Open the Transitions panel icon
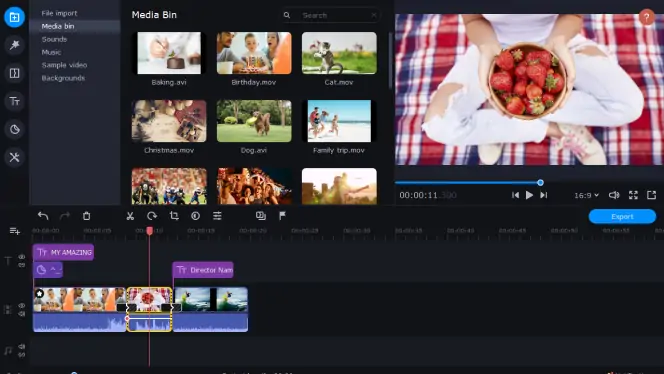Image resolution: width=664 pixels, height=374 pixels. 14,73
